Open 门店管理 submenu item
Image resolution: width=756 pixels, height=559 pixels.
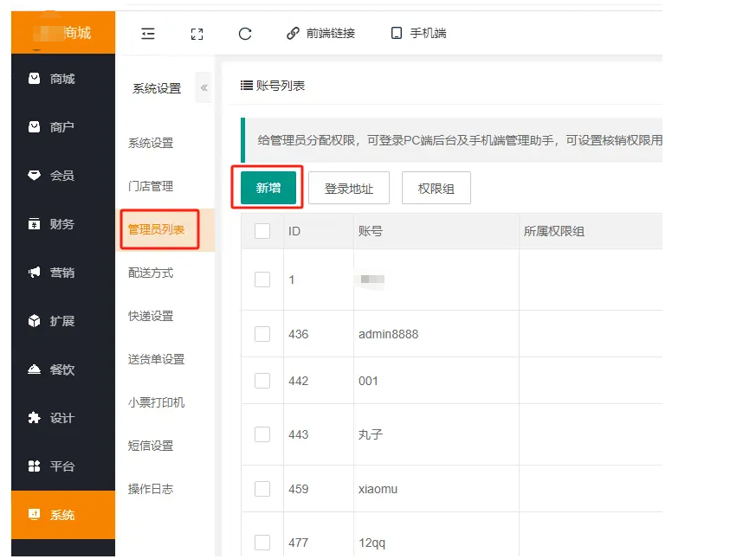click(151, 186)
